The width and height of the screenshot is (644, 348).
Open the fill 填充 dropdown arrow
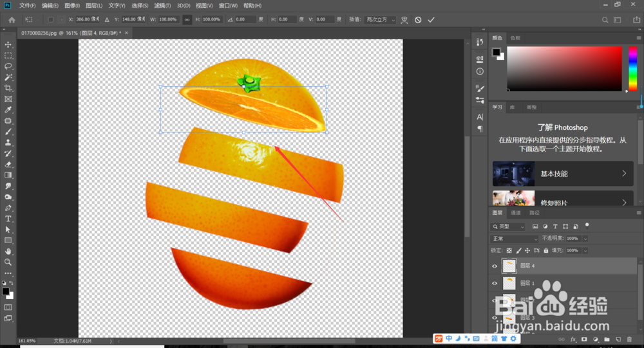click(585, 250)
